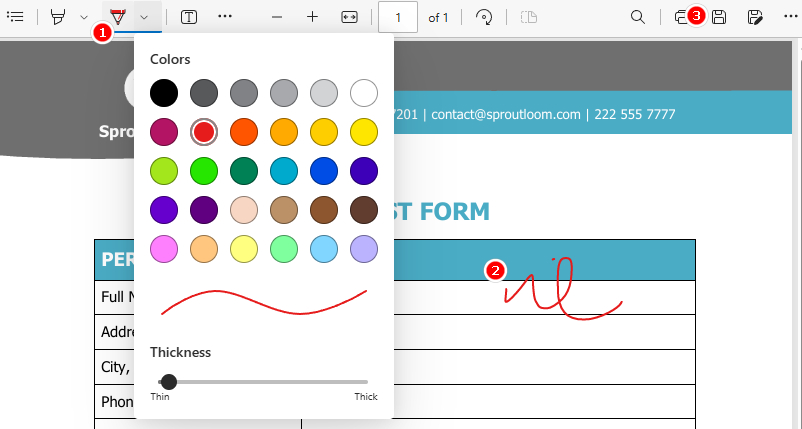Screen dimensions: 802x429
Task: Click the Thick end of thickness slider track
Action: pos(366,381)
